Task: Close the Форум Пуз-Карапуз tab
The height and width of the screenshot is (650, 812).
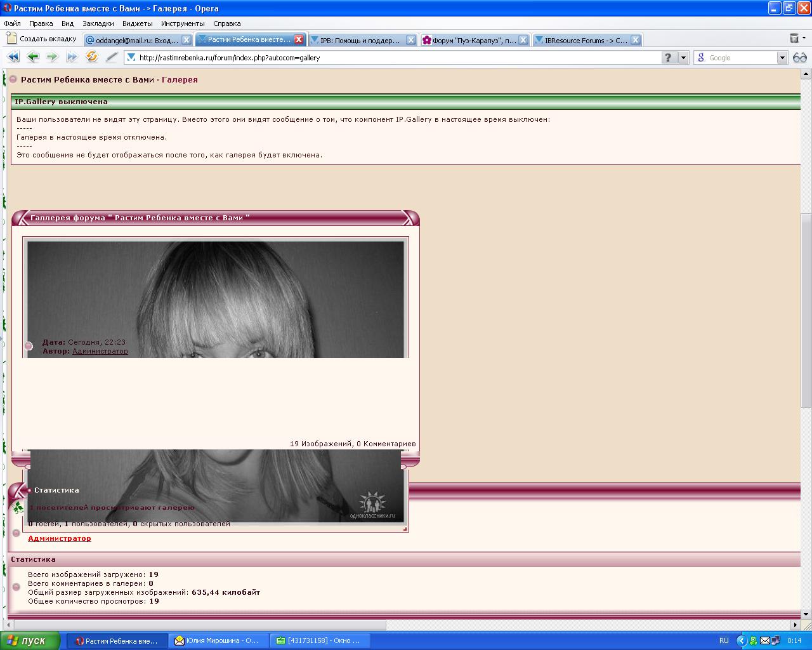Action: pyautogui.click(x=523, y=40)
